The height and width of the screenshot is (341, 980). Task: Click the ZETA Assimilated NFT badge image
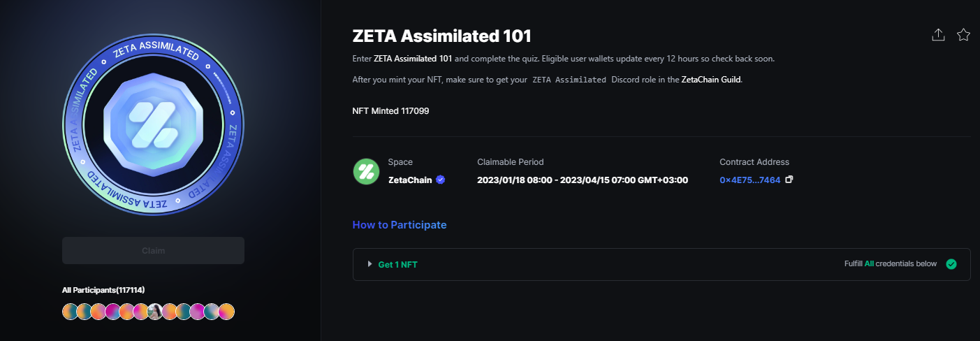coord(153,126)
